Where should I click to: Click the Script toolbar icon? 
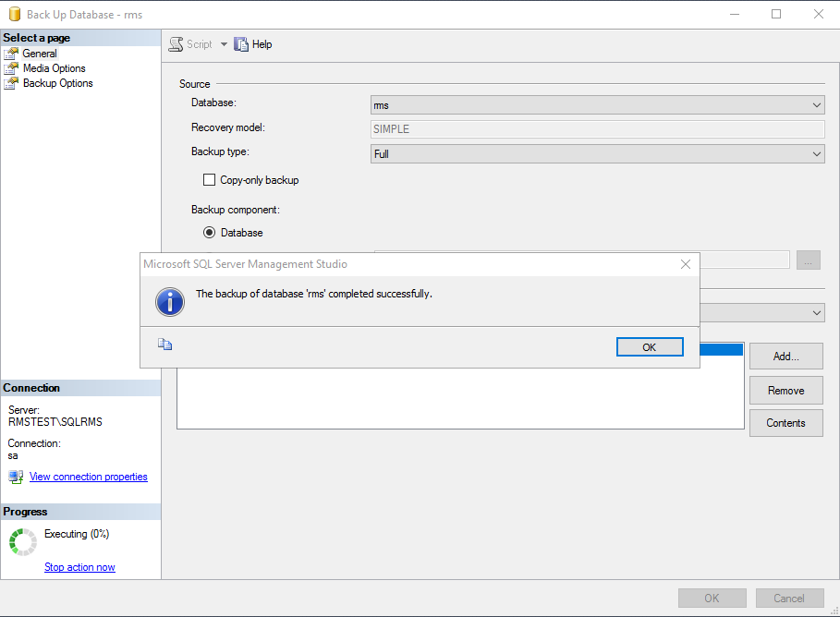point(176,44)
